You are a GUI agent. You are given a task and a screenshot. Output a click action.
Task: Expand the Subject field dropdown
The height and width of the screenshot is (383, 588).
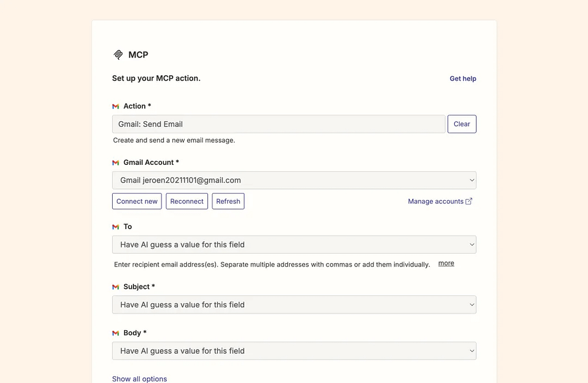[x=294, y=305]
